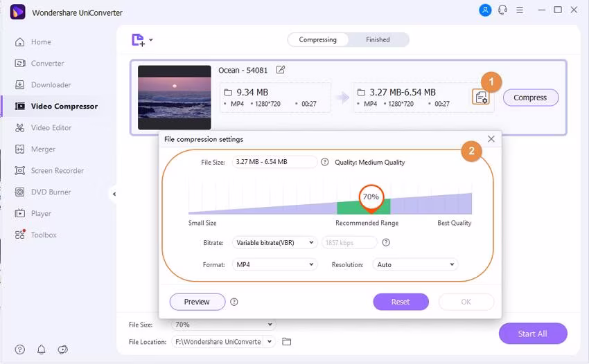Screen dimensions: 589x364
Task: Open Variable bitrate(VBR) dropdown
Action: (274, 242)
